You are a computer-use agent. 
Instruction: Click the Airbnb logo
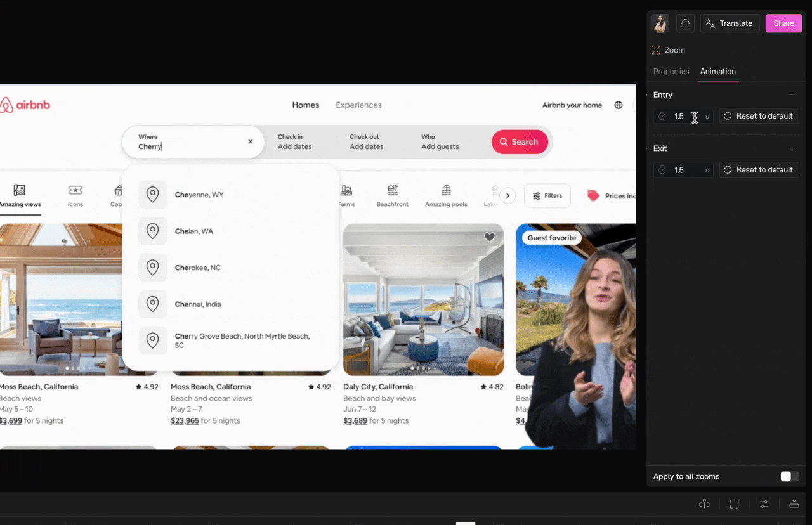pyautogui.click(x=25, y=105)
